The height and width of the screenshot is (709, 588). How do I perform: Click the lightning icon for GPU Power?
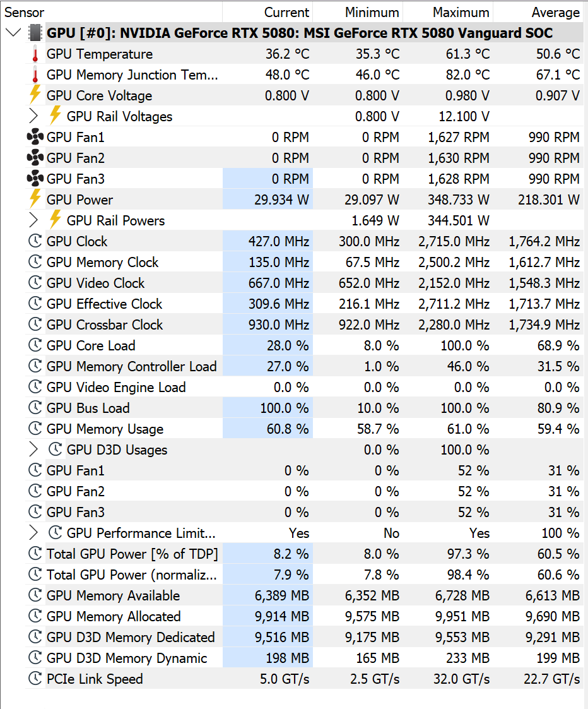35,199
